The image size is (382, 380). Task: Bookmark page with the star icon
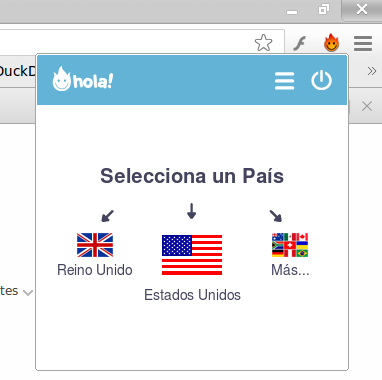(263, 43)
